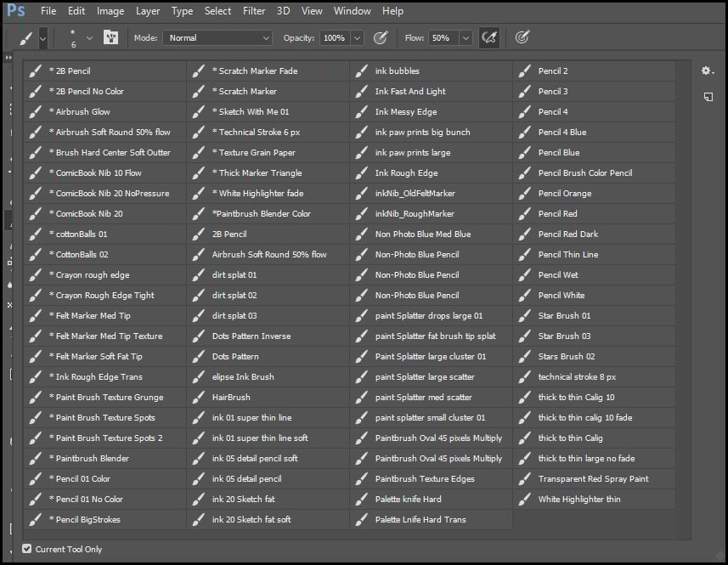Click brush icon beside Pencil Red Dark
728x565 pixels.
coord(525,234)
